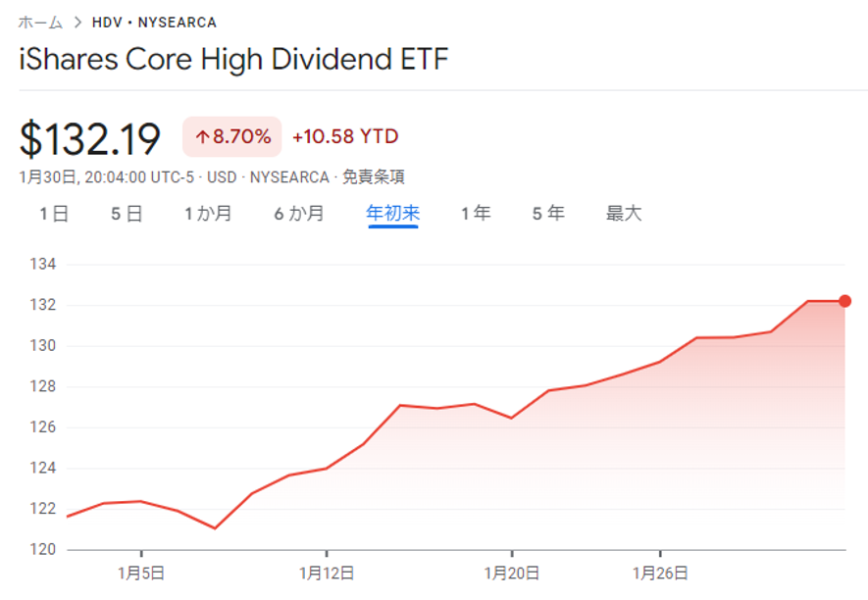Switch to the 6か月 tab
The width and height of the screenshot is (868, 600).
[x=298, y=213]
